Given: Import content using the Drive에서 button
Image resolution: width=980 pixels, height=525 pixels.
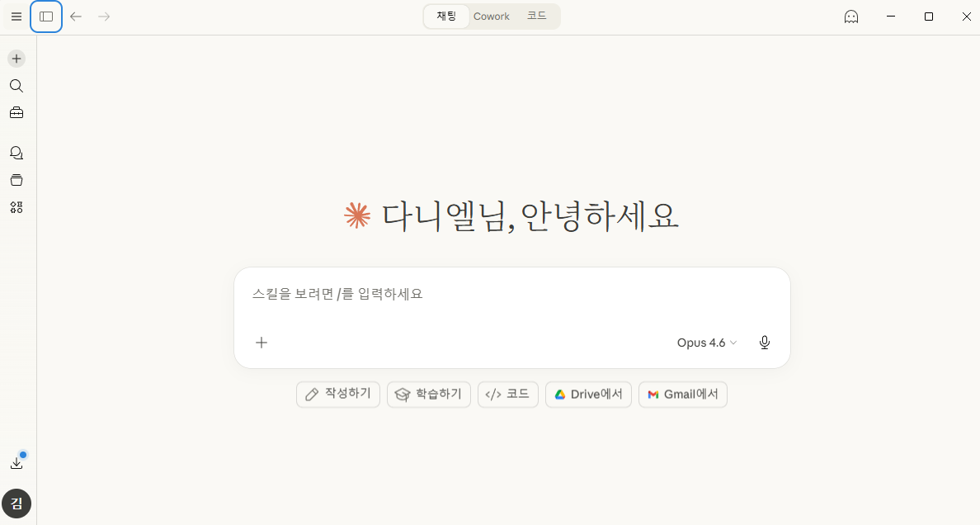Looking at the screenshot, I should point(588,394).
